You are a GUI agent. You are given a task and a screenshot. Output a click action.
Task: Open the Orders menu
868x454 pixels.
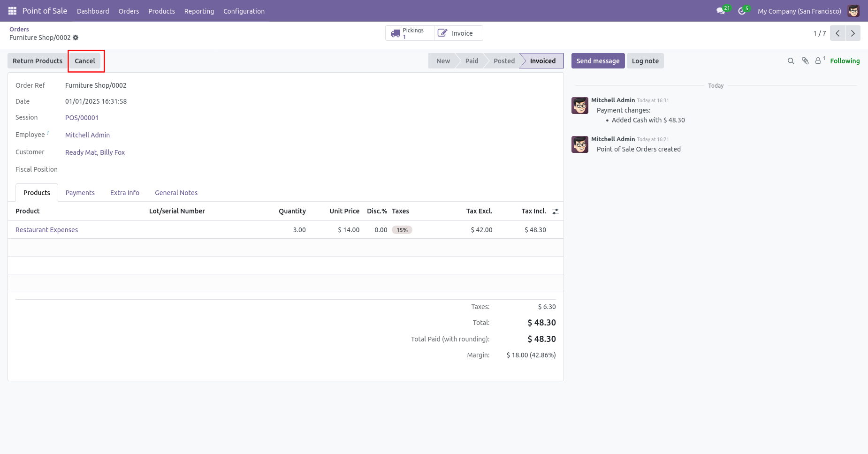pos(129,11)
